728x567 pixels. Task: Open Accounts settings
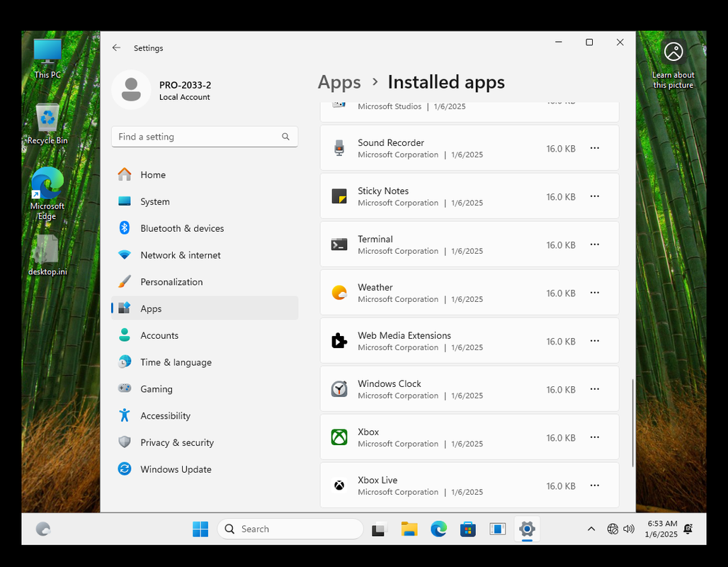pyautogui.click(x=205, y=335)
